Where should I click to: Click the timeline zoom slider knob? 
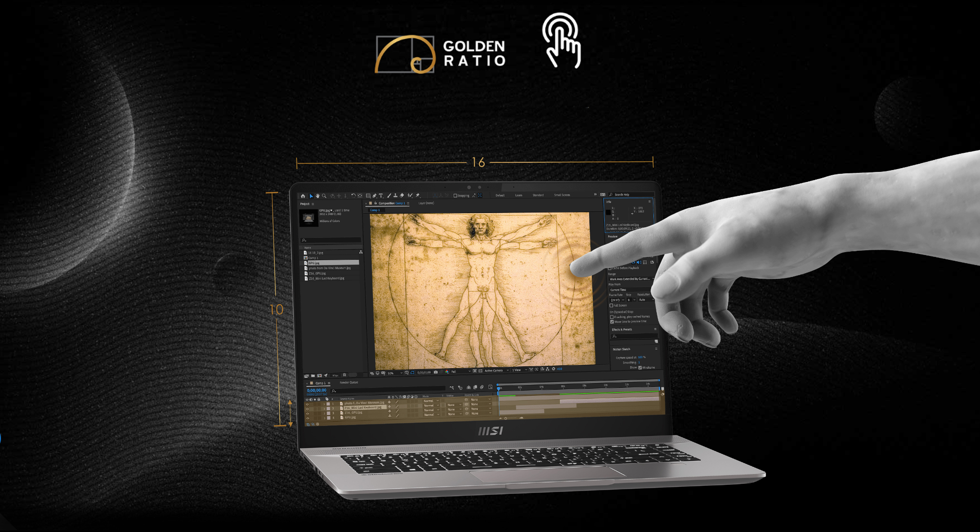(506, 418)
